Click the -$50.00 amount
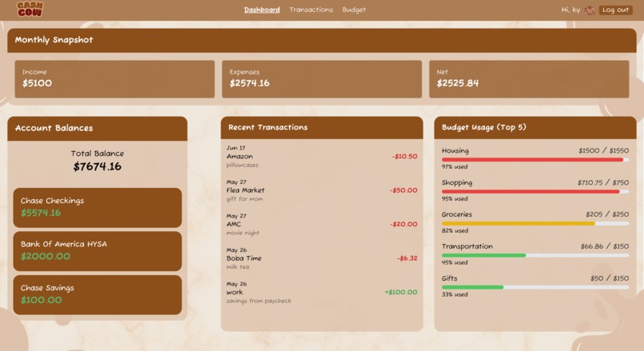644x351 pixels. click(x=403, y=190)
